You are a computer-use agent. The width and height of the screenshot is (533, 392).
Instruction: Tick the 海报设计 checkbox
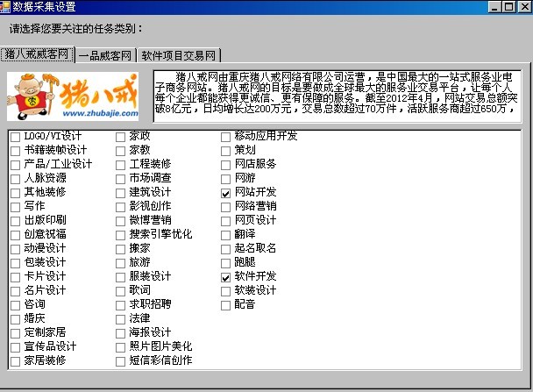(120, 333)
